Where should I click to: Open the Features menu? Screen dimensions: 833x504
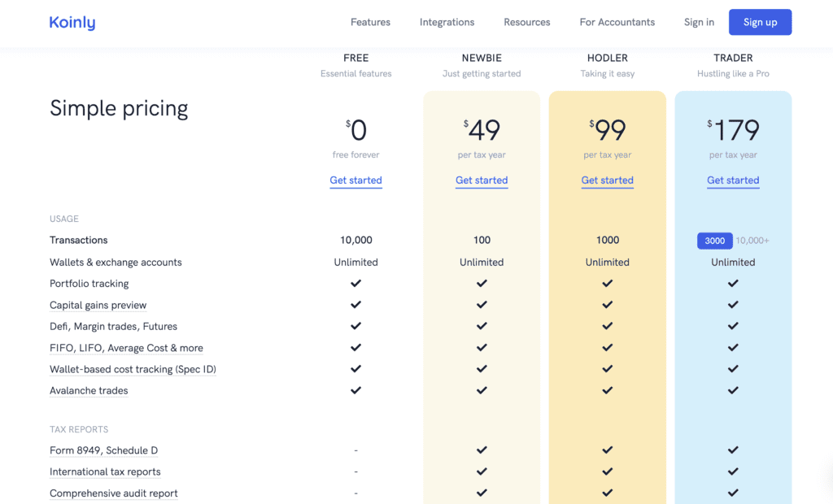[370, 22]
